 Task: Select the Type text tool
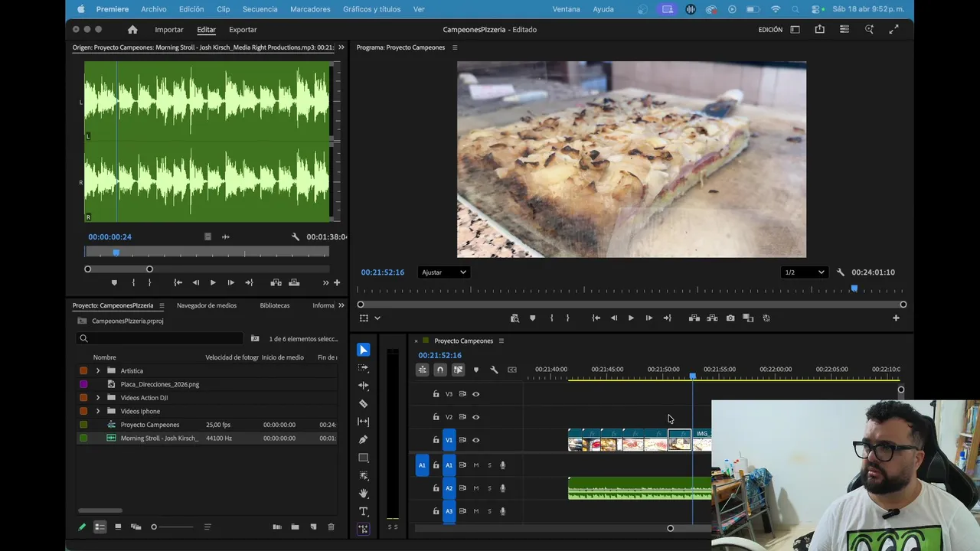click(364, 511)
